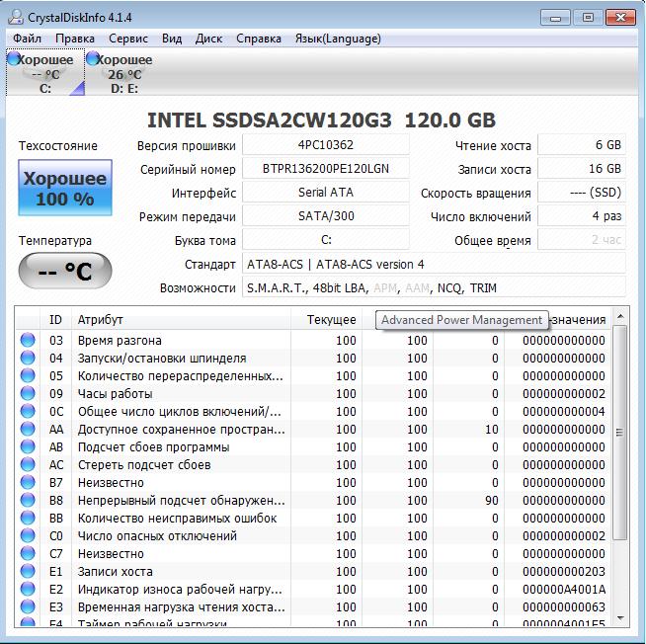Click status orb for attribute 0C row

(28, 411)
